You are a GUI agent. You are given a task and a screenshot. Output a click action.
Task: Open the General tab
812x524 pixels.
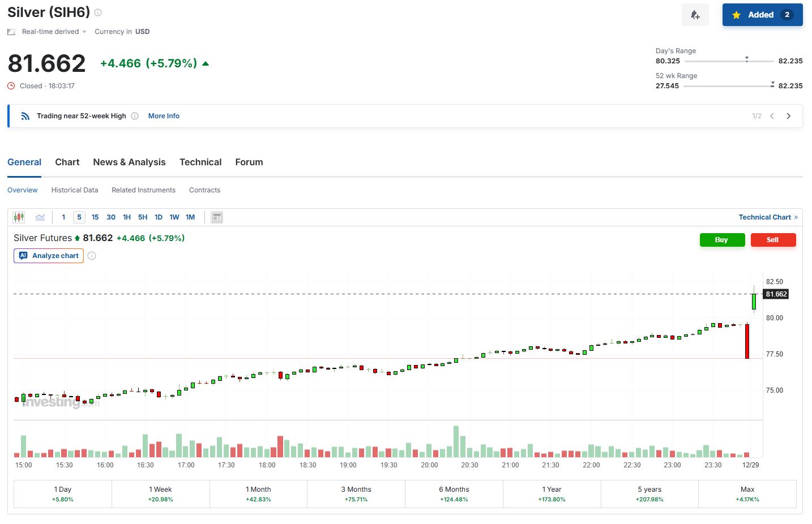pos(24,162)
